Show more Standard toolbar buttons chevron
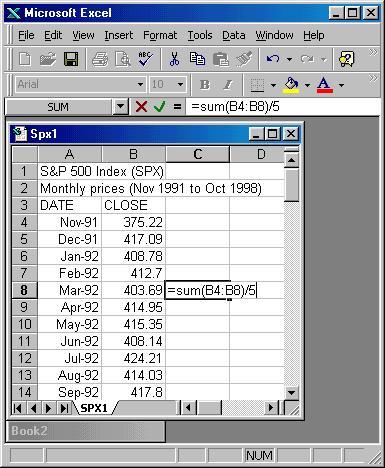Viewport: 385px width, 468px height. click(x=373, y=52)
